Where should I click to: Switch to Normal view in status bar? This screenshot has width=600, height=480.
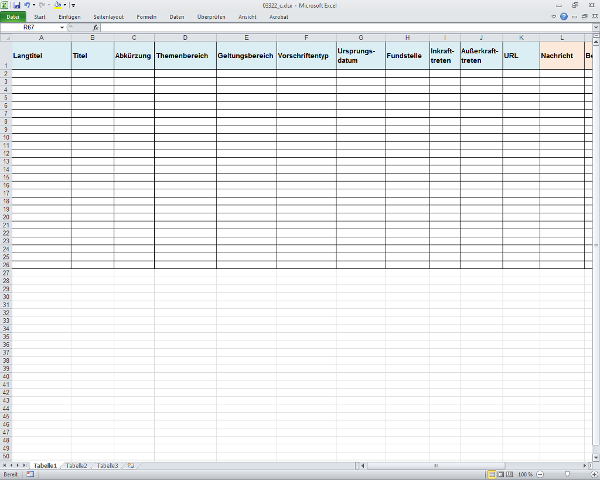point(491,474)
